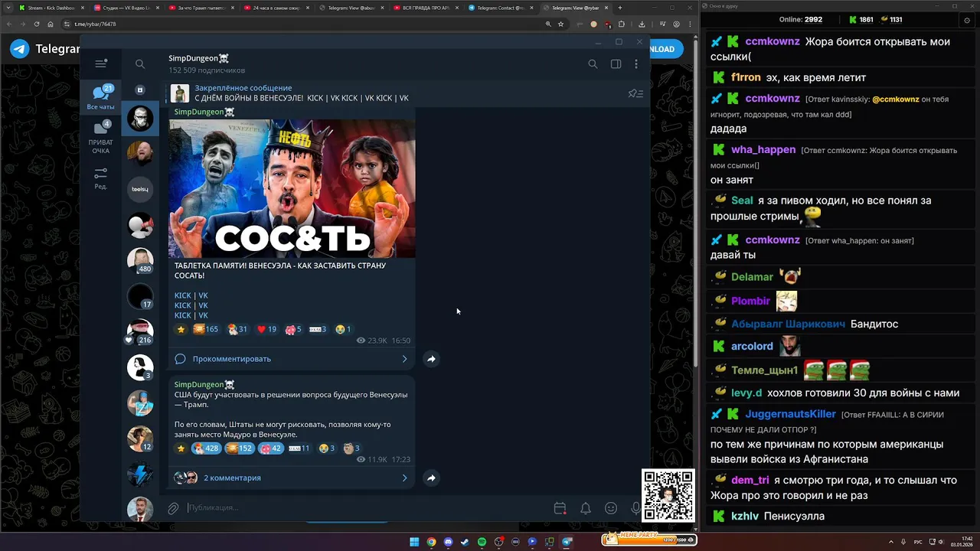Open chat with 480 unread badge

(140, 260)
